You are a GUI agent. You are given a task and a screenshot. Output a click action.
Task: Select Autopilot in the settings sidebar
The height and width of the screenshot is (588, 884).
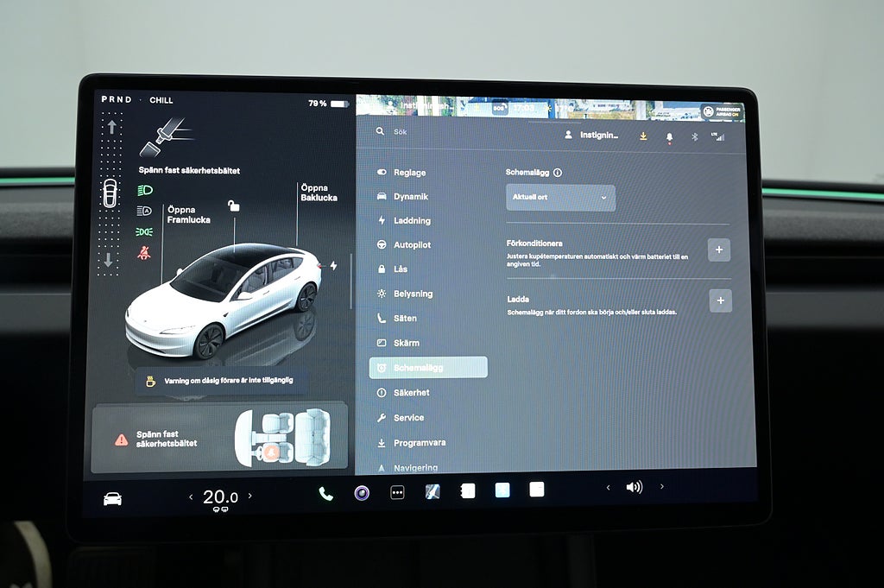[x=412, y=245]
